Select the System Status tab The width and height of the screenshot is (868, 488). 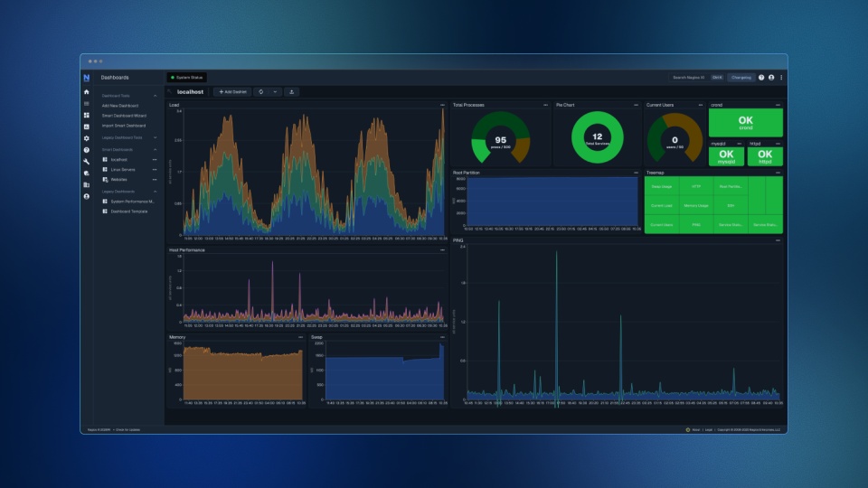point(186,78)
